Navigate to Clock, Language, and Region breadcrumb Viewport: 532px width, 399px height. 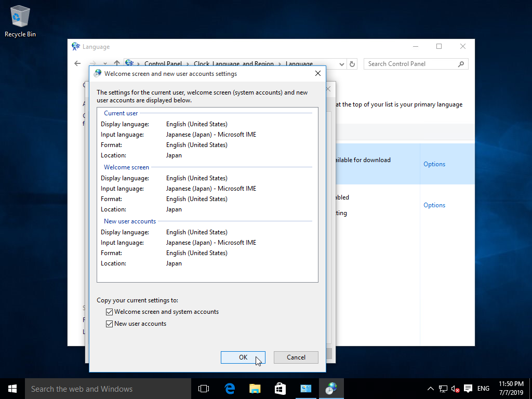click(x=233, y=63)
